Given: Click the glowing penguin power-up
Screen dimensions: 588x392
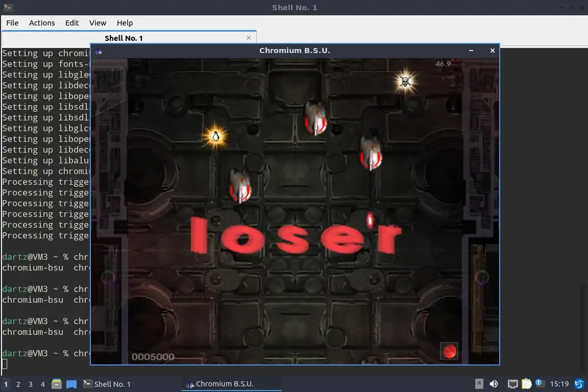Looking at the screenshot, I should click(x=215, y=136).
